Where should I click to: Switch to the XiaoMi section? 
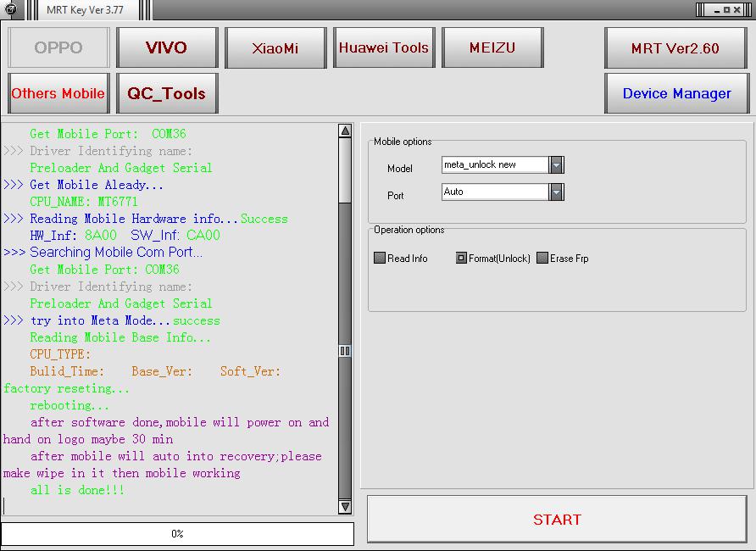click(x=275, y=47)
